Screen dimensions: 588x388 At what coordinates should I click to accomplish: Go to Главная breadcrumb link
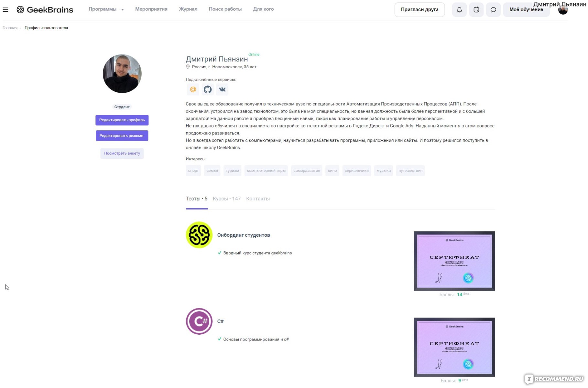pyautogui.click(x=10, y=28)
